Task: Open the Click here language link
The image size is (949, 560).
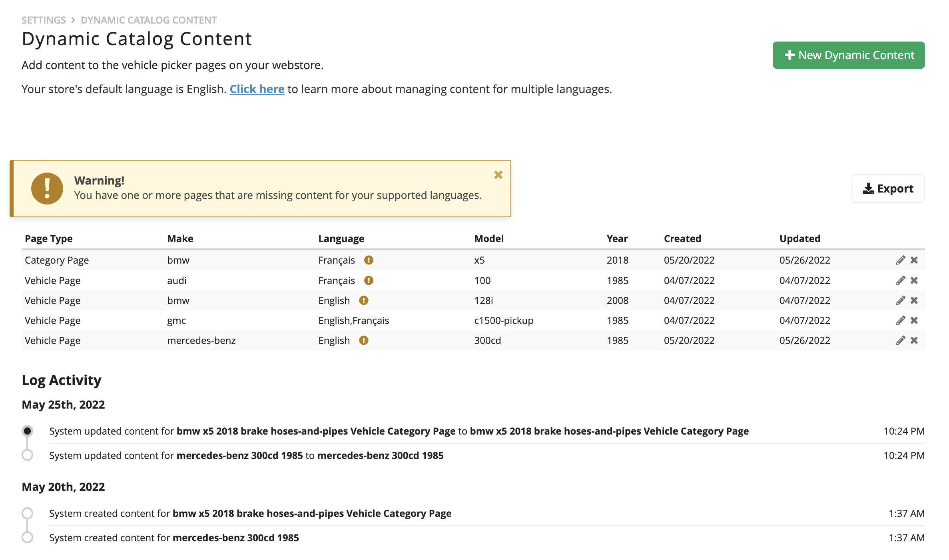Action: point(257,89)
